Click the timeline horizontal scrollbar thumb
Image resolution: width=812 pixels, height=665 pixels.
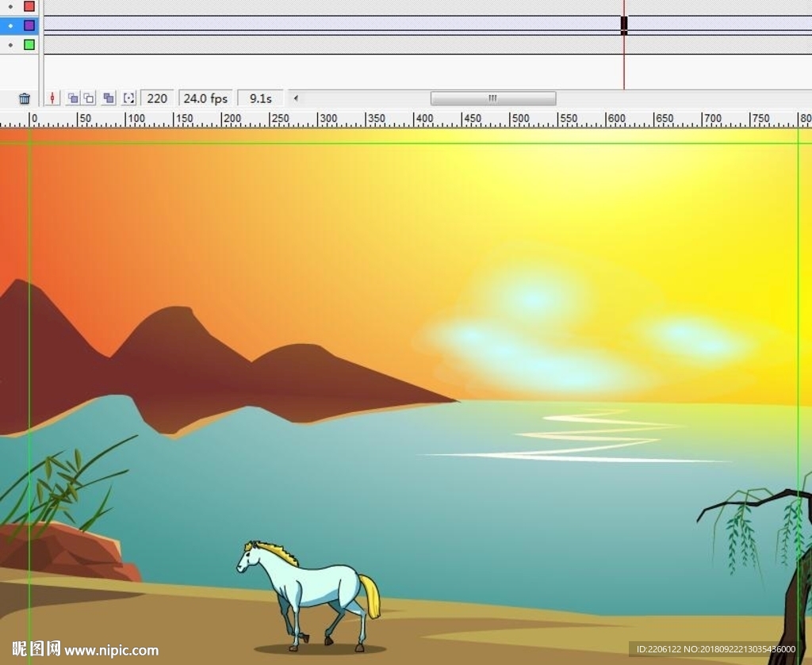(x=493, y=98)
